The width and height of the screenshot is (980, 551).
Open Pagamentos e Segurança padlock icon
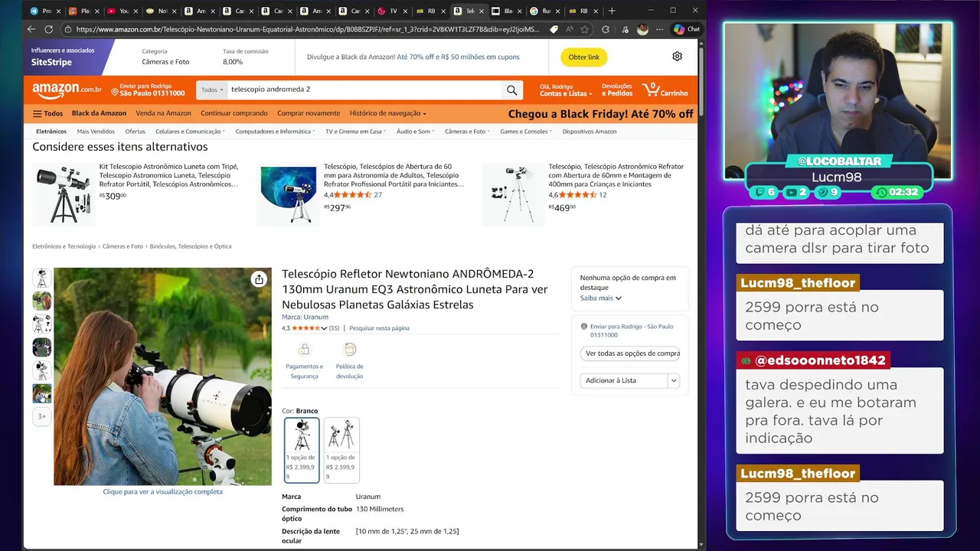click(304, 349)
